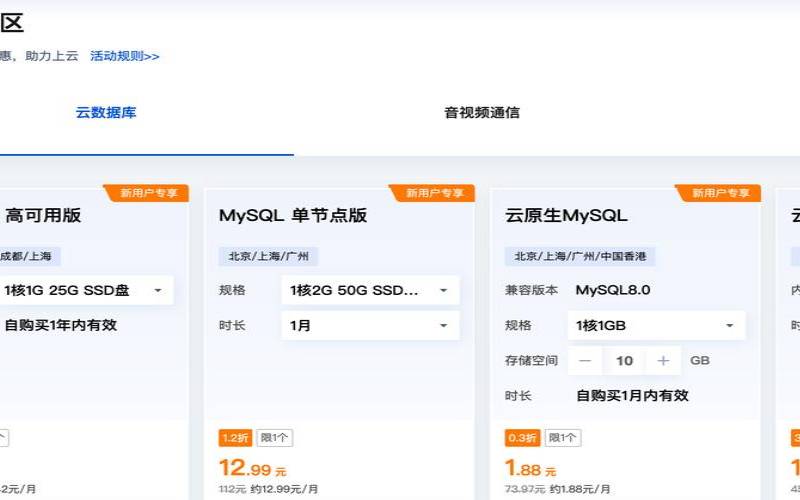
Task: Decrease storage with the minus button
Action: [585, 361]
